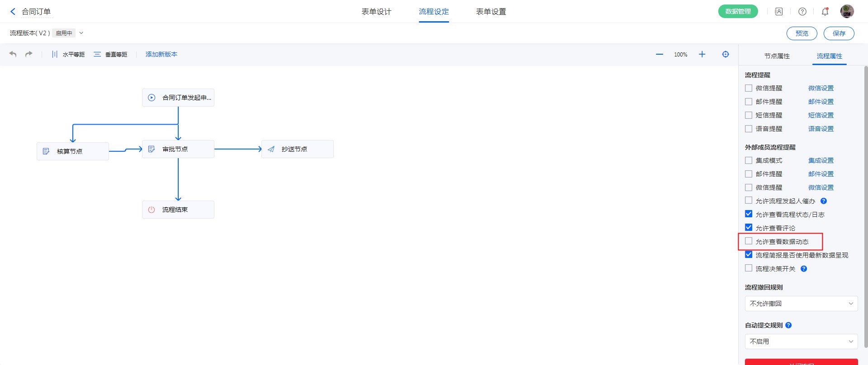868x365 pixels.
Task: Zoom in with the plus icon
Action: pyautogui.click(x=702, y=54)
